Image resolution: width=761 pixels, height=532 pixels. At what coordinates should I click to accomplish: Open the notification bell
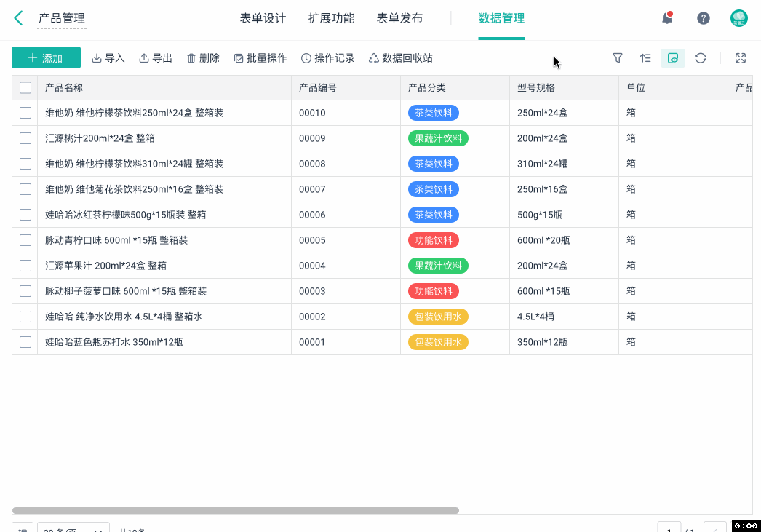pos(666,18)
